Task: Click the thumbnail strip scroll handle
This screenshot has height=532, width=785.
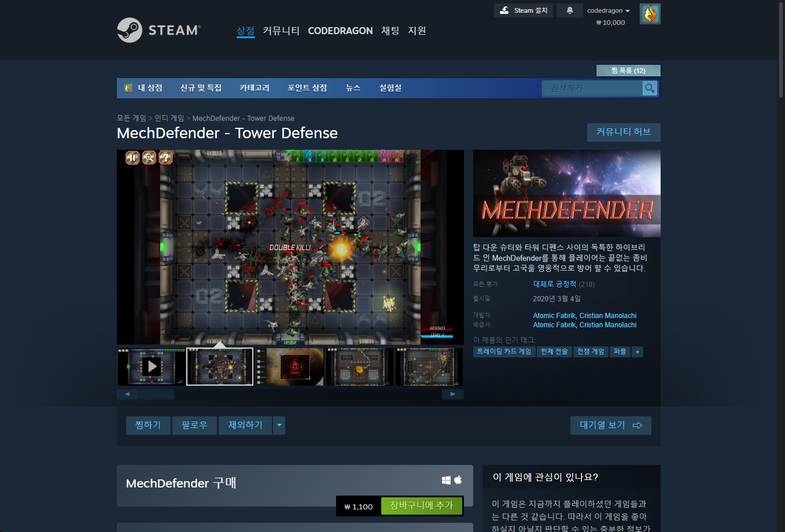Action: tap(157, 394)
